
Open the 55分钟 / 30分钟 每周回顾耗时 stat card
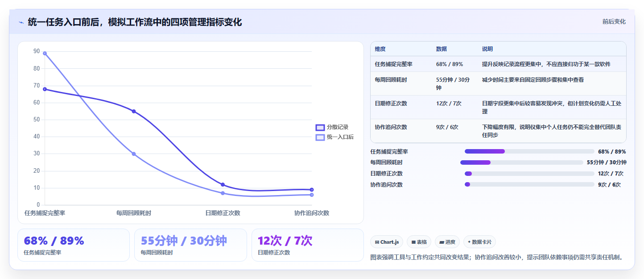click(x=190, y=245)
